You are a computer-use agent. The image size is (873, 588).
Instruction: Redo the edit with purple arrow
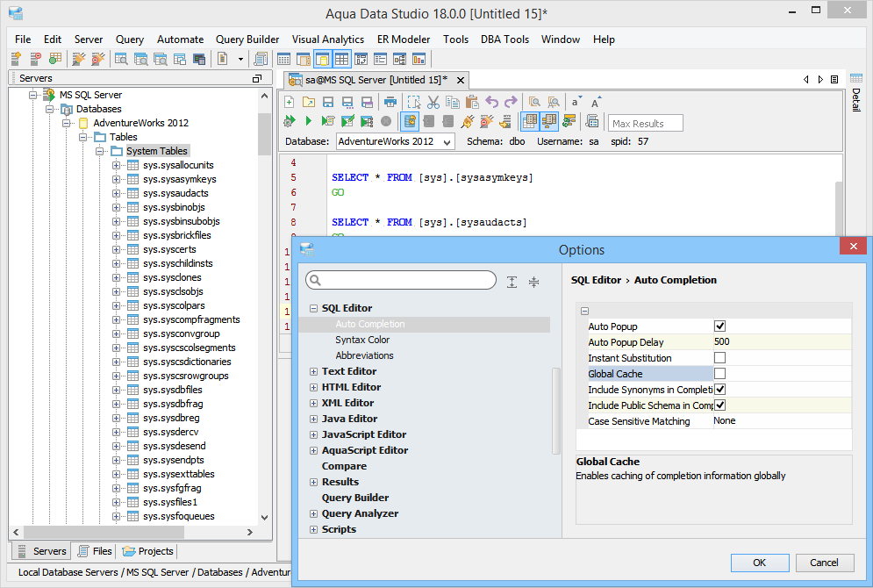click(511, 102)
